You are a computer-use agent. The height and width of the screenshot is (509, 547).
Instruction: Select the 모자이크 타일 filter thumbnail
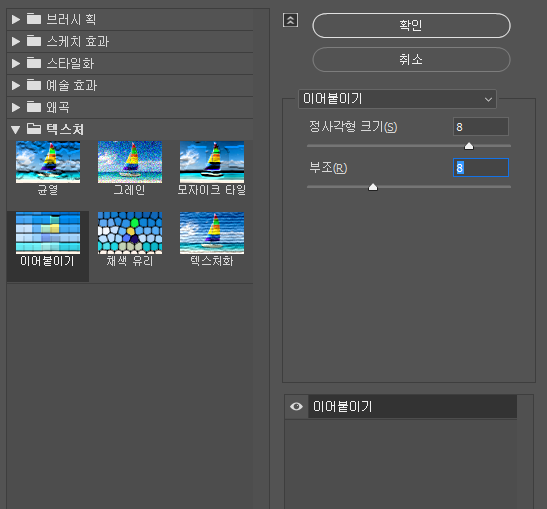click(212, 162)
